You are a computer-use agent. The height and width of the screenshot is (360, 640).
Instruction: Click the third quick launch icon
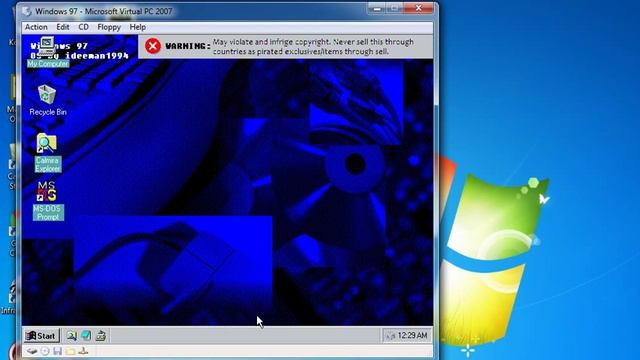point(101,336)
